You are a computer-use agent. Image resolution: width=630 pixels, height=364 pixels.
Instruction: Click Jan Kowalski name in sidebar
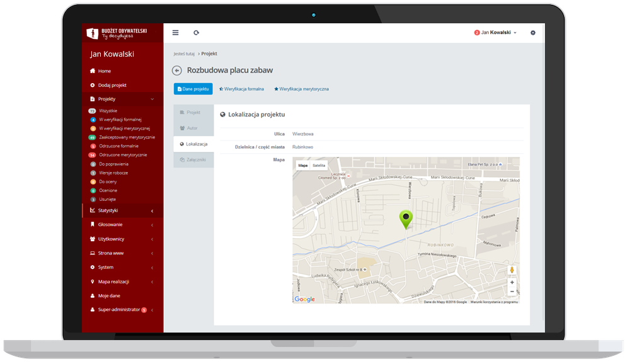coord(112,54)
